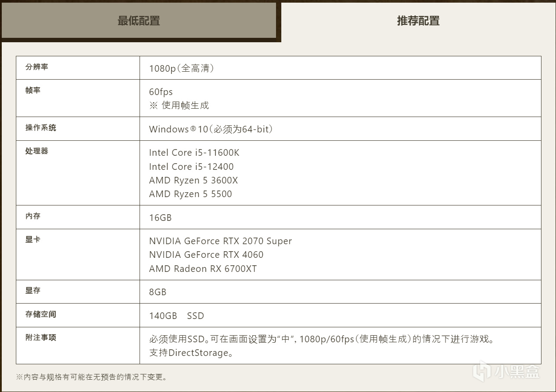Click the 存储空间 row label
The height and width of the screenshot is (392, 556).
41,314
